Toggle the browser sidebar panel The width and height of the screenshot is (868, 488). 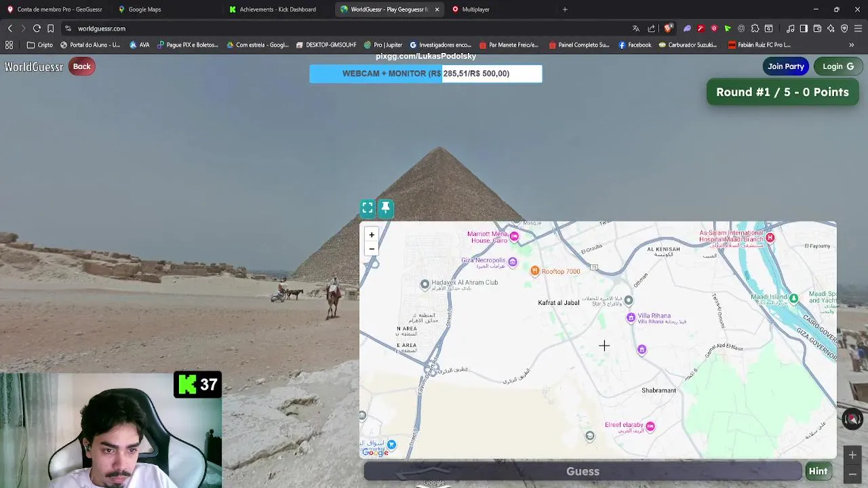click(804, 28)
